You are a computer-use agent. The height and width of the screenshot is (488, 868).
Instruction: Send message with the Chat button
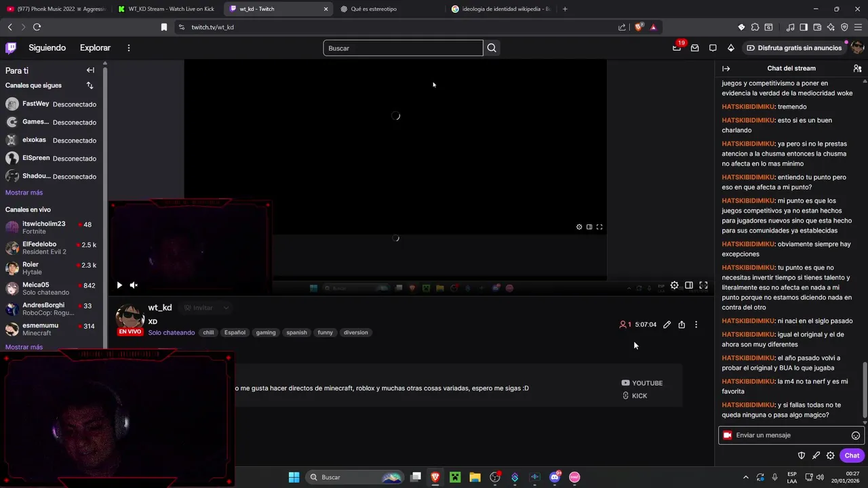(852, 455)
